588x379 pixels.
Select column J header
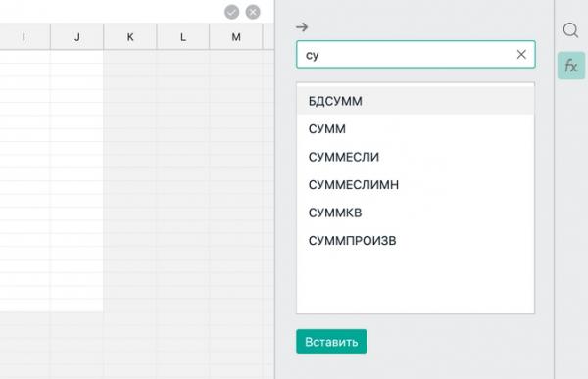76,37
